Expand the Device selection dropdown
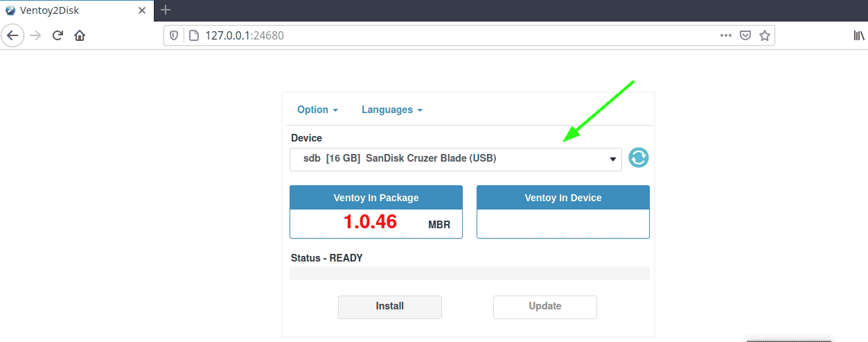Image resolution: width=868 pixels, height=342 pixels. (x=456, y=159)
